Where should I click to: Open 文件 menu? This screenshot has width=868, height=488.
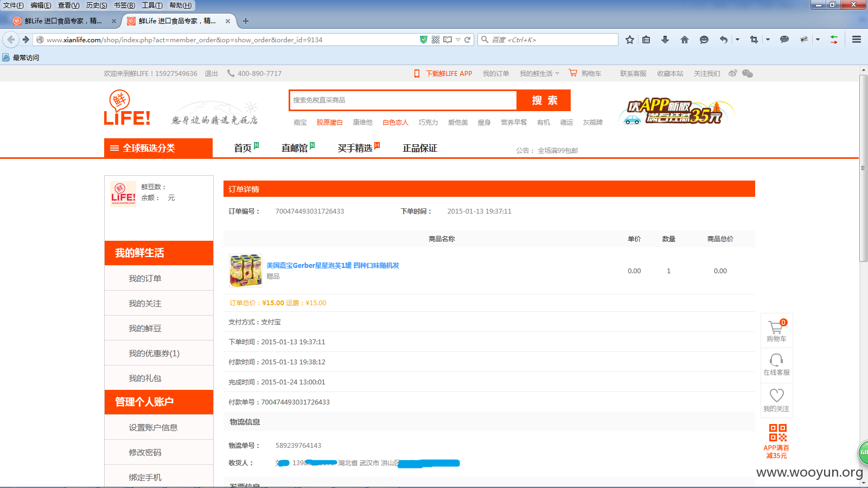pyautogui.click(x=14, y=5)
